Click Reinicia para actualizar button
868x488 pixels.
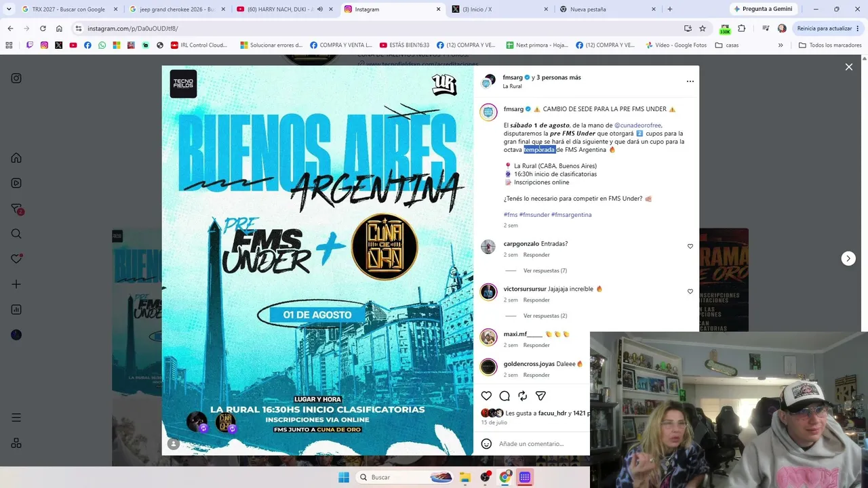[828, 28]
